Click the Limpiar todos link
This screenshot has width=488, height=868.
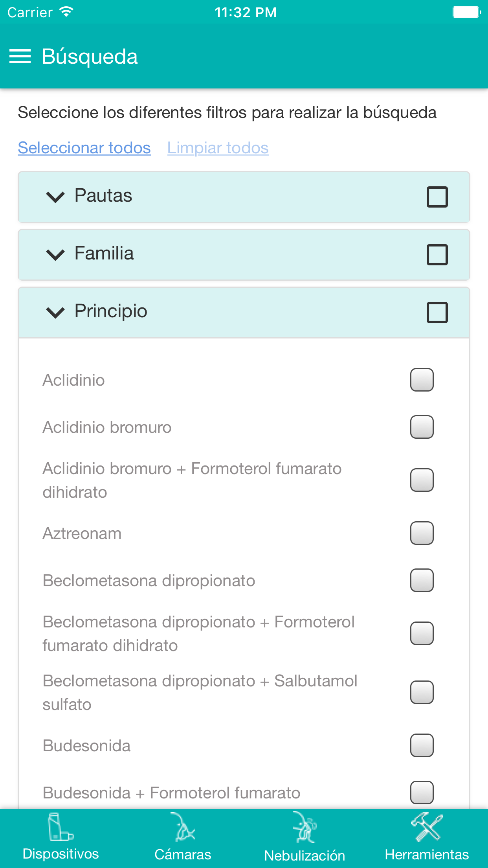point(218,148)
